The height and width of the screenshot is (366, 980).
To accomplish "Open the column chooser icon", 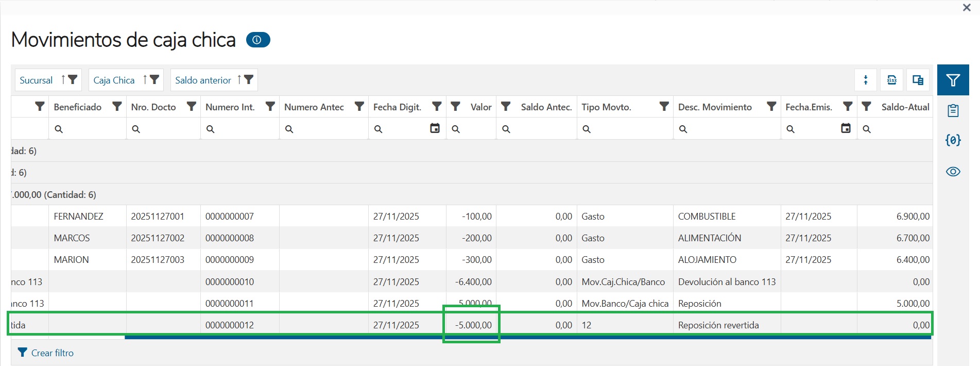I will click(x=918, y=80).
